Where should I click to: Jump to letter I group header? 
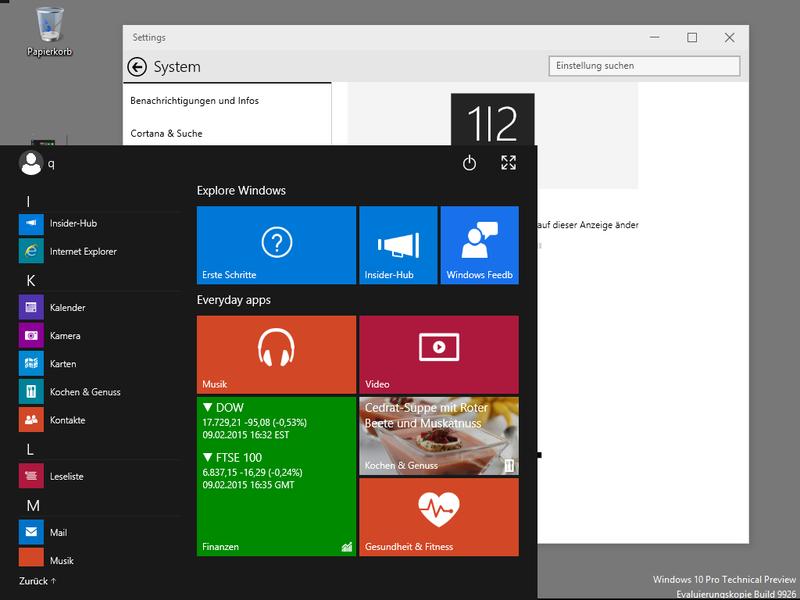click(28, 202)
